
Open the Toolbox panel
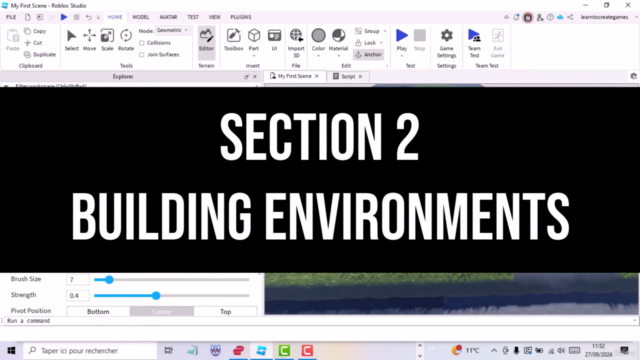tap(233, 40)
